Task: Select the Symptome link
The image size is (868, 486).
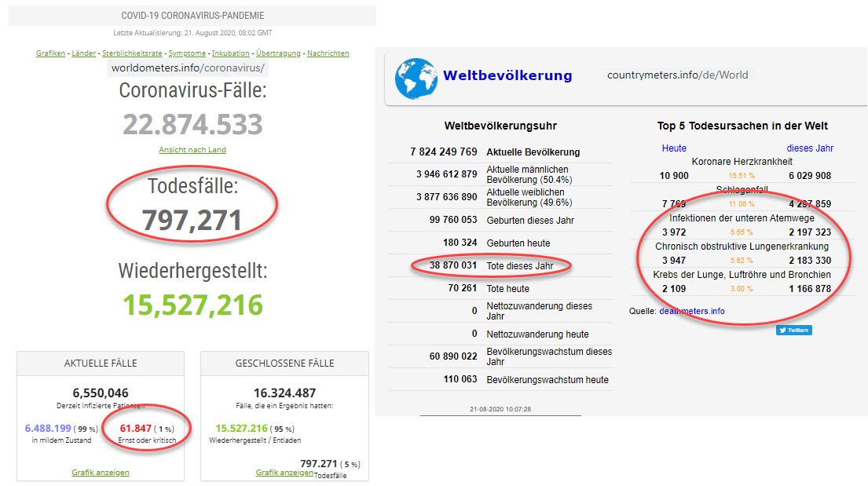Action: pos(187,53)
